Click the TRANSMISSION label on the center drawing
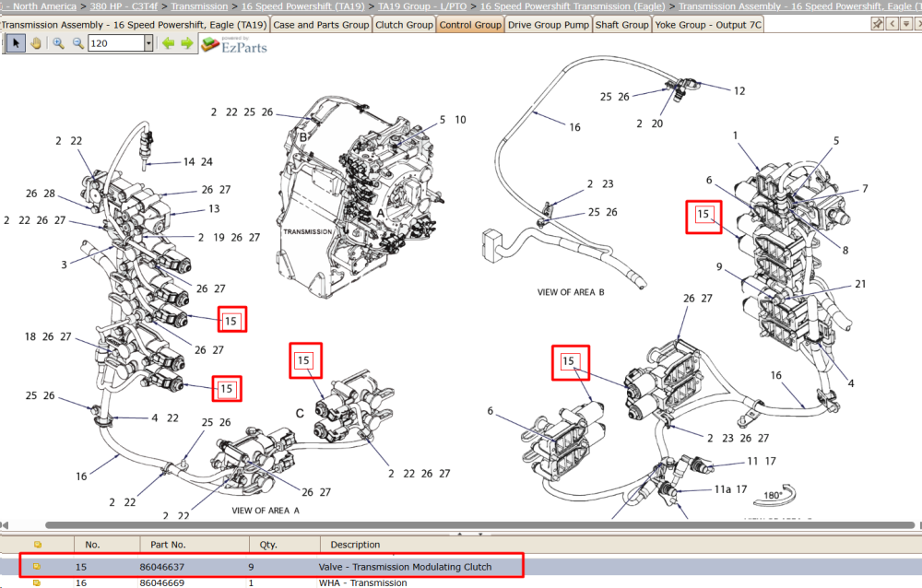This screenshot has height=588, width=922. click(x=308, y=231)
